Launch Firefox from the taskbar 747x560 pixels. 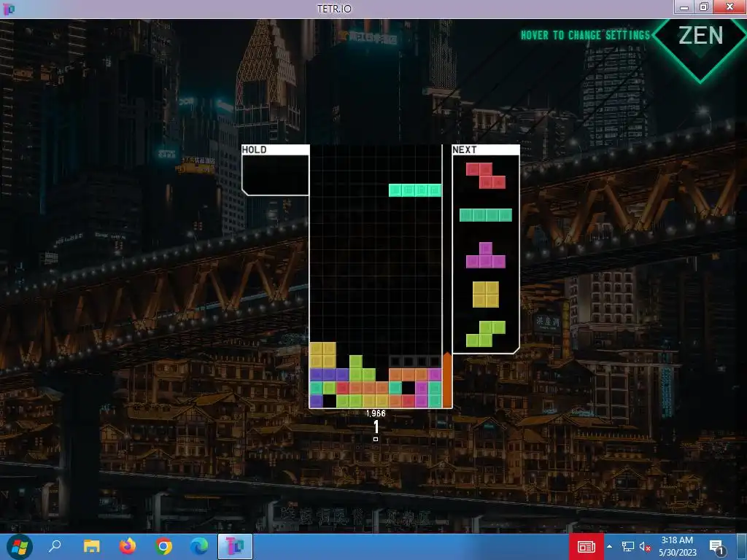tap(127, 547)
